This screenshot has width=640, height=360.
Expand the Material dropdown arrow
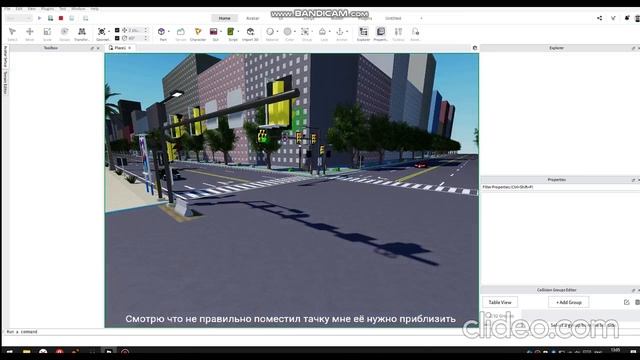pos(277,32)
